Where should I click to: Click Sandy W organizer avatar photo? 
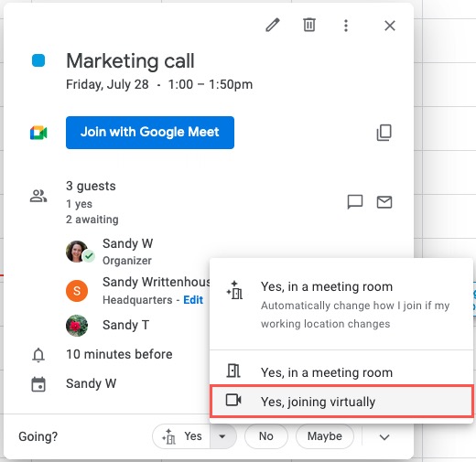(77, 252)
